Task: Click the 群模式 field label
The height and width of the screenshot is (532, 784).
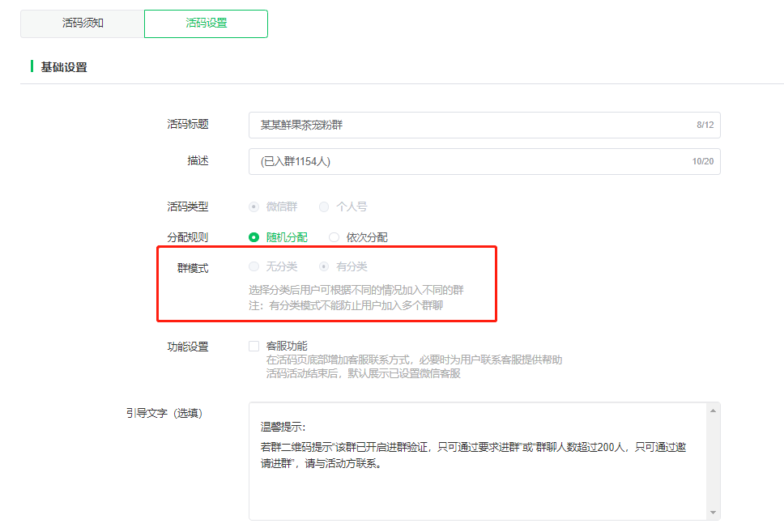Action: (x=193, y=268)
